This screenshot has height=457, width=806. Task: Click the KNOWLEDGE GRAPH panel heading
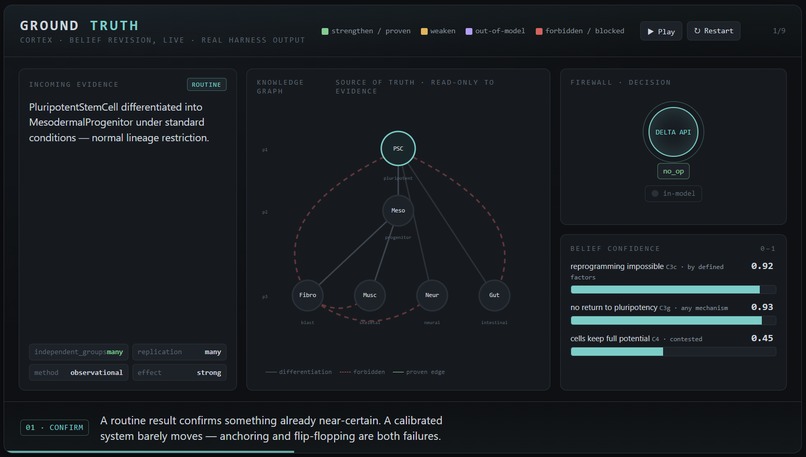280,86
